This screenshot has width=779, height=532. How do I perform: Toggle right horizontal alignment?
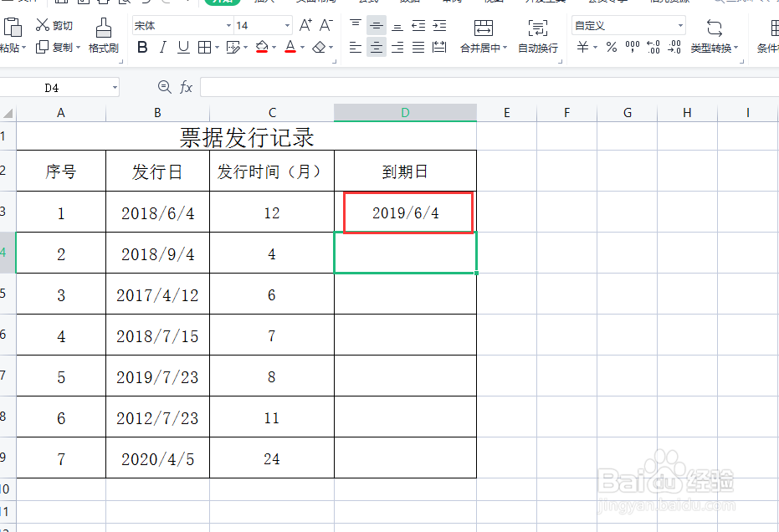tap(397, 47)
